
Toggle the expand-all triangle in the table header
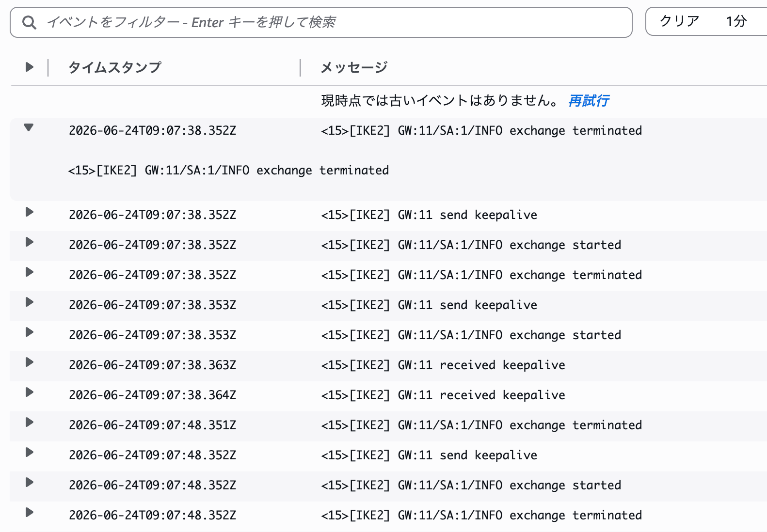29,67
